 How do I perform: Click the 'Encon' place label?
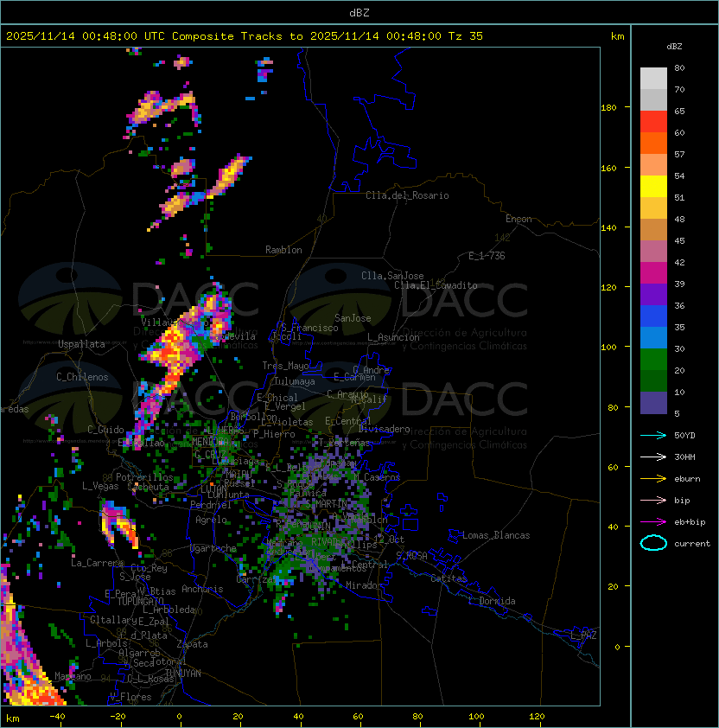tap(519, 219)
